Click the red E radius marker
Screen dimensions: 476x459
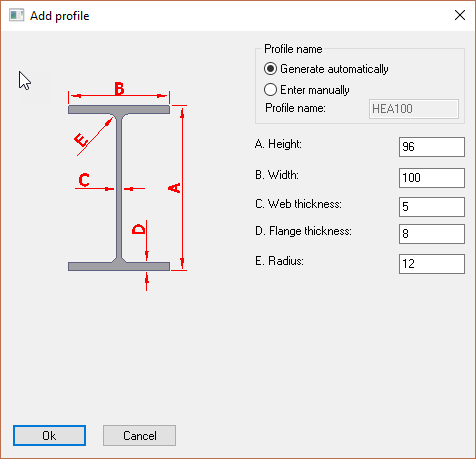[x=81, y=140]
